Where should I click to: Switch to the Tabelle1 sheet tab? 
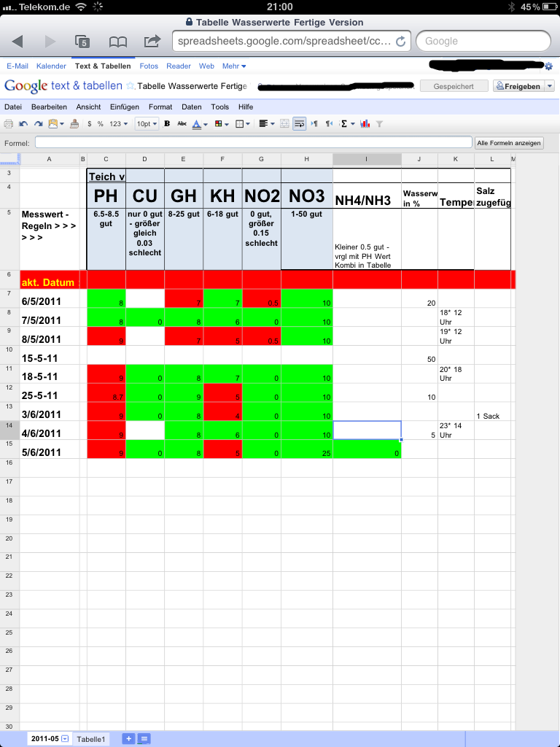93,739
